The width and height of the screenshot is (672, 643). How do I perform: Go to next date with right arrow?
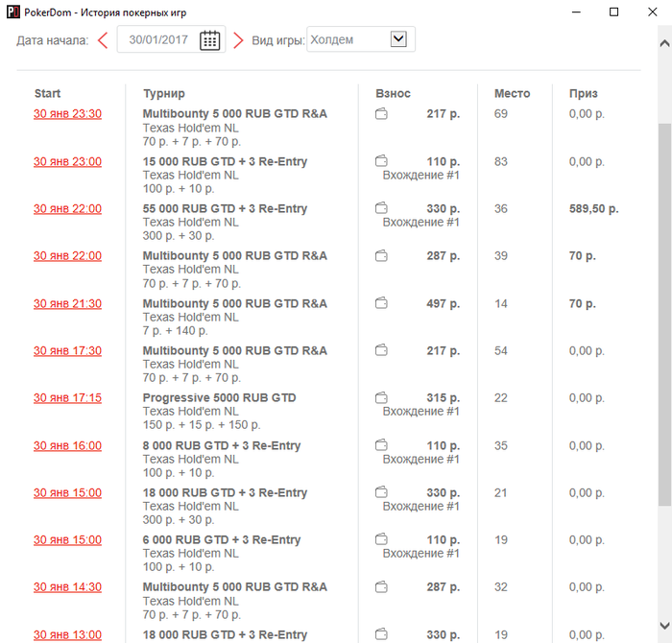238,40
